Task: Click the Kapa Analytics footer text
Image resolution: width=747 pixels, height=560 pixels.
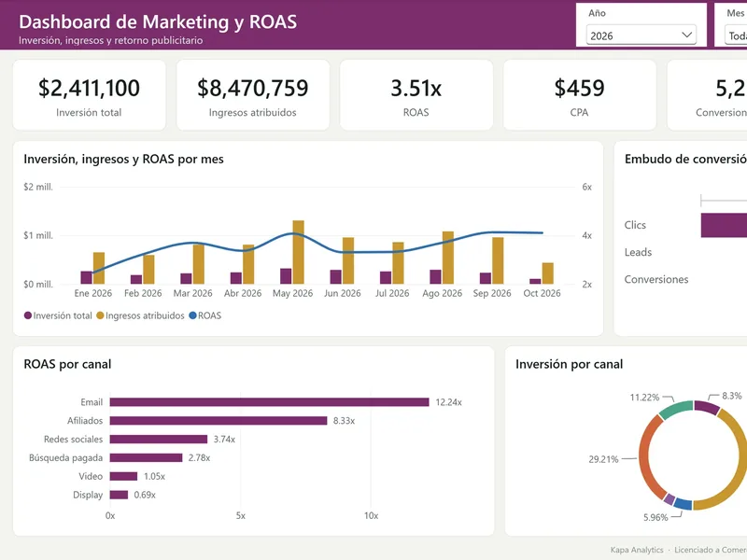Action: pos(637,550)
